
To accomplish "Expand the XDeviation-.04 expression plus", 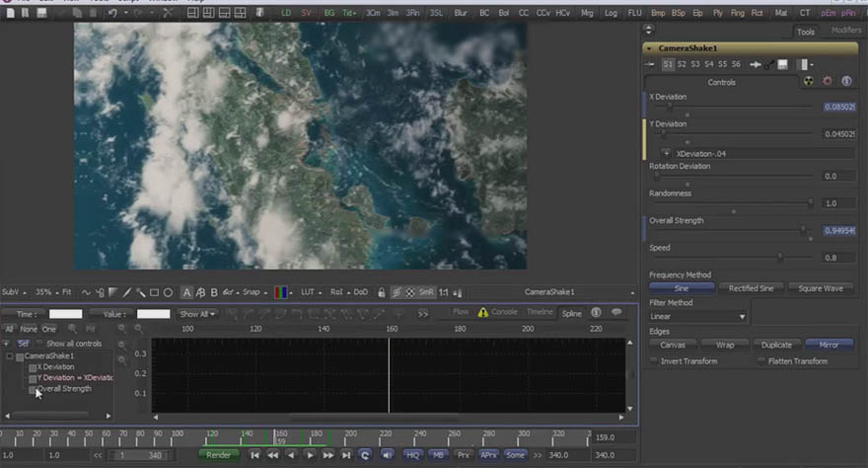I will [666, 153].
